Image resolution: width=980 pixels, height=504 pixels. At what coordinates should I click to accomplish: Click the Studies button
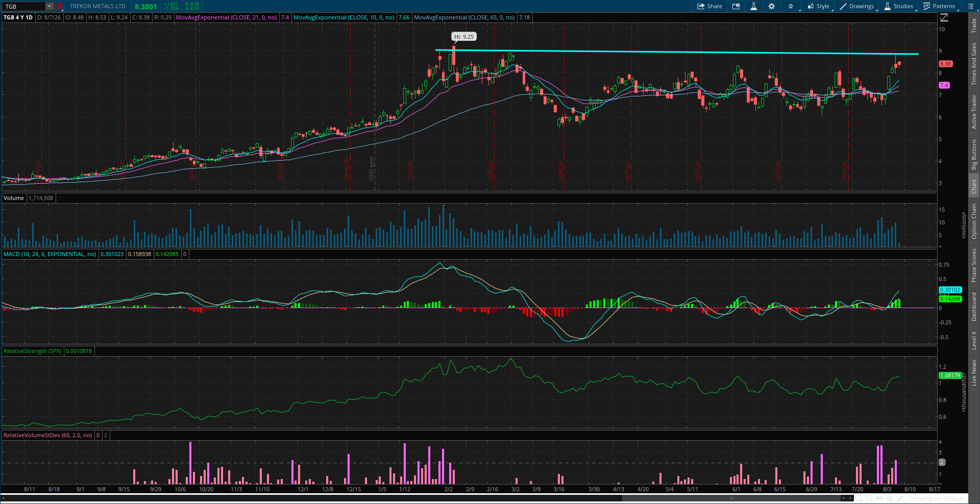pos(899,6)
